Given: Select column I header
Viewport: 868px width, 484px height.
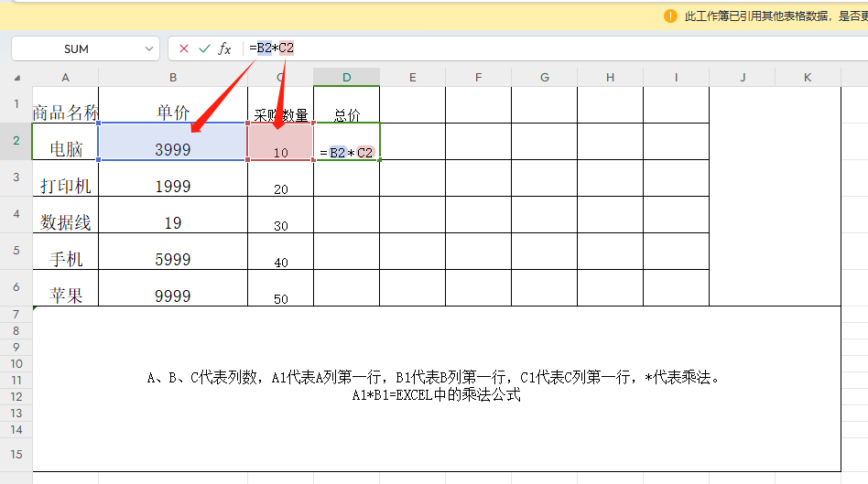Looking at the screenshot, I should (x=676, y=78).
